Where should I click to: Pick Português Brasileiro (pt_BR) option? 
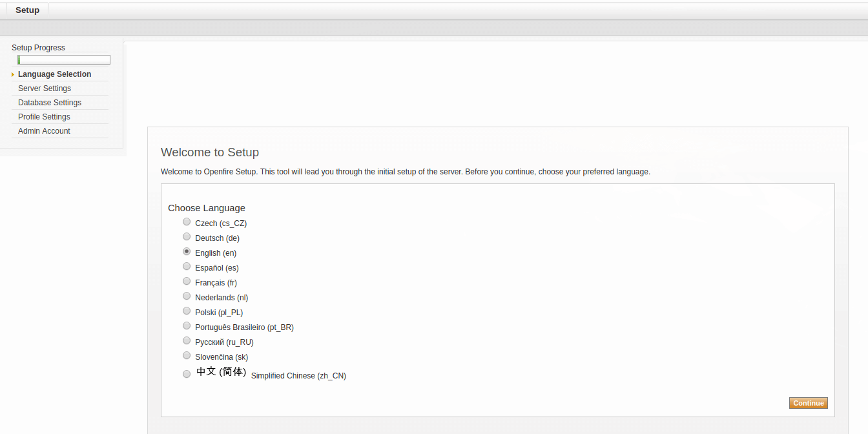[x=187, y=326]
